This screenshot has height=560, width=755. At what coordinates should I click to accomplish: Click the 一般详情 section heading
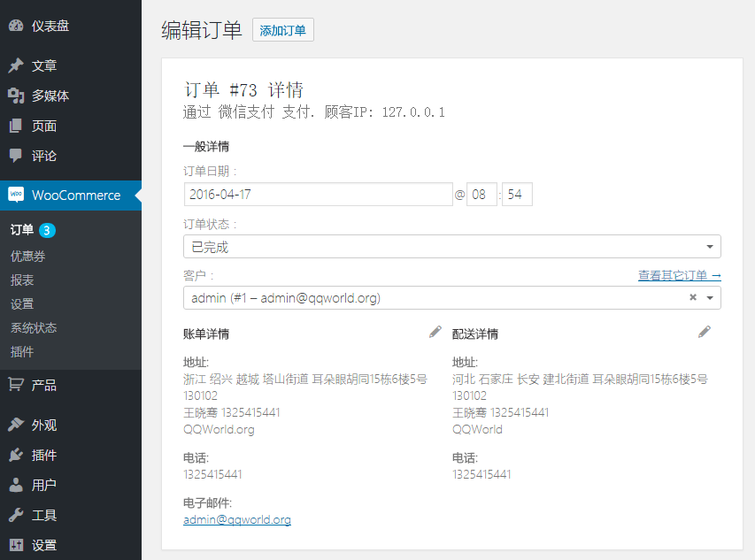(x=206, y=146)
